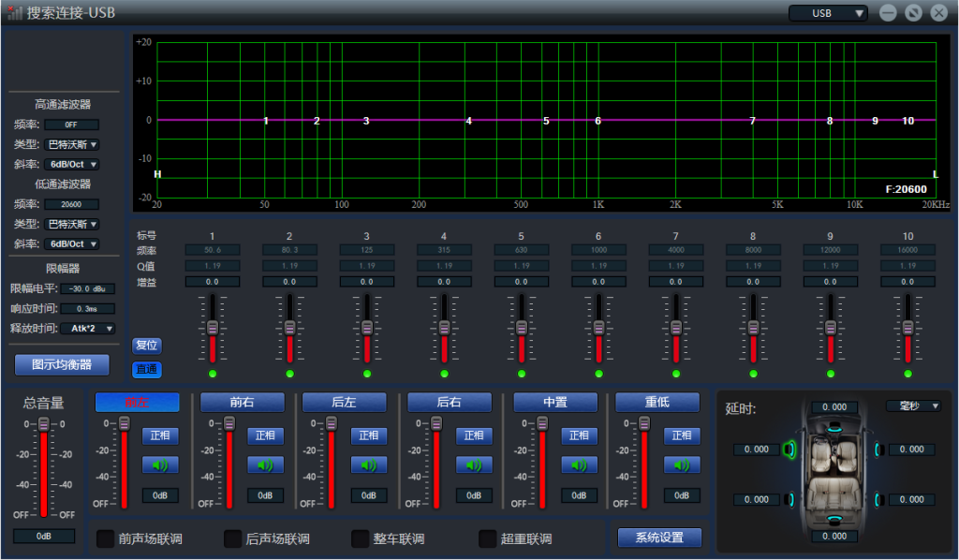Enable the 整车联调 checkbox

[x=361, y=538]
